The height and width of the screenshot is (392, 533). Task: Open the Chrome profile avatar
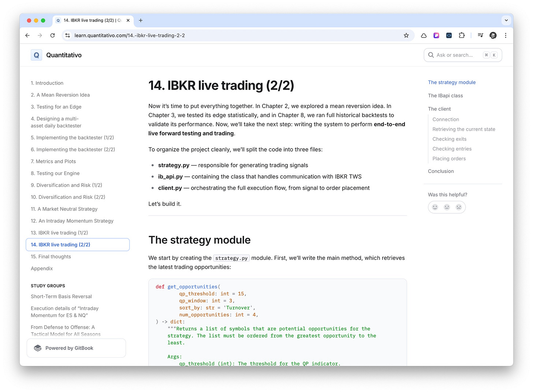tap(493, 36)
